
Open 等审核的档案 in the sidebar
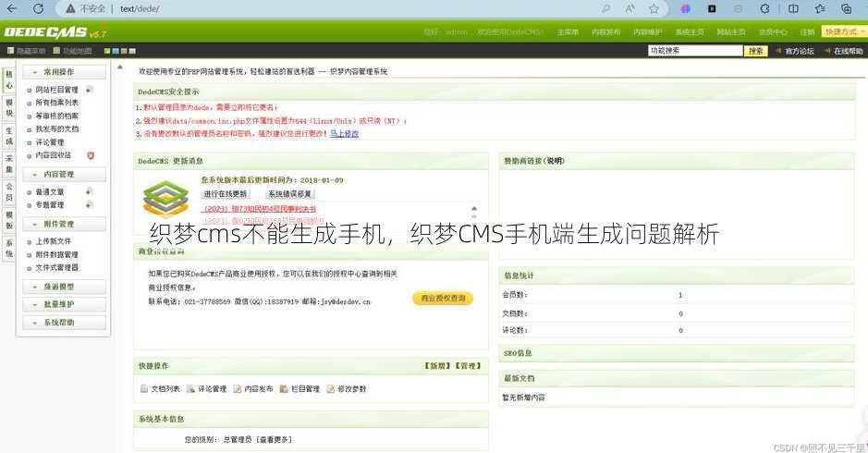57,116
